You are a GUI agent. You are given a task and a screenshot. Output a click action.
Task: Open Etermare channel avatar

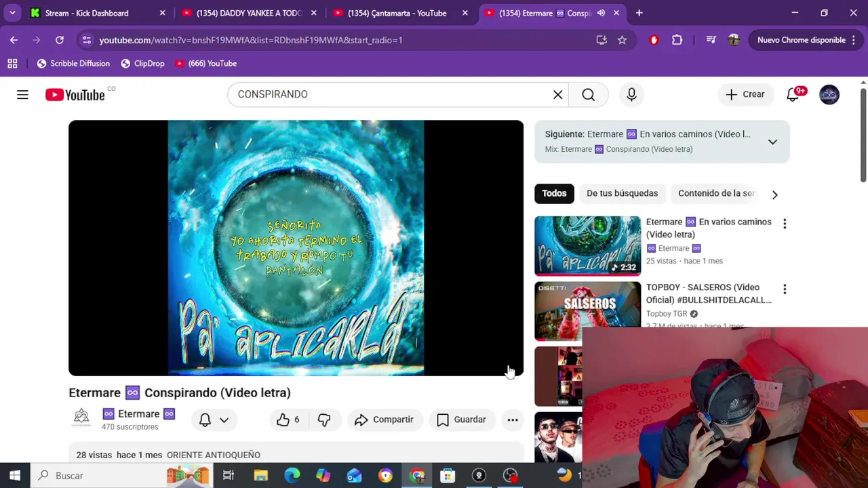tap(81, 418)
